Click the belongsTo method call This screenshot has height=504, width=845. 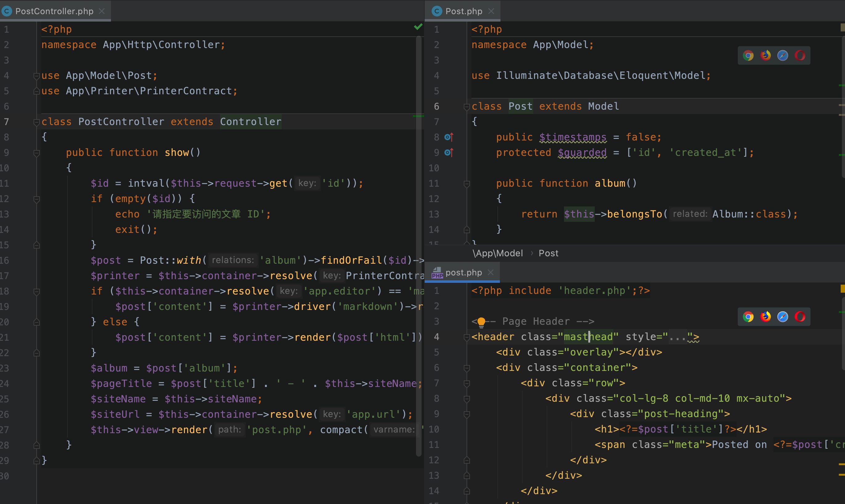tap(635, 214)
